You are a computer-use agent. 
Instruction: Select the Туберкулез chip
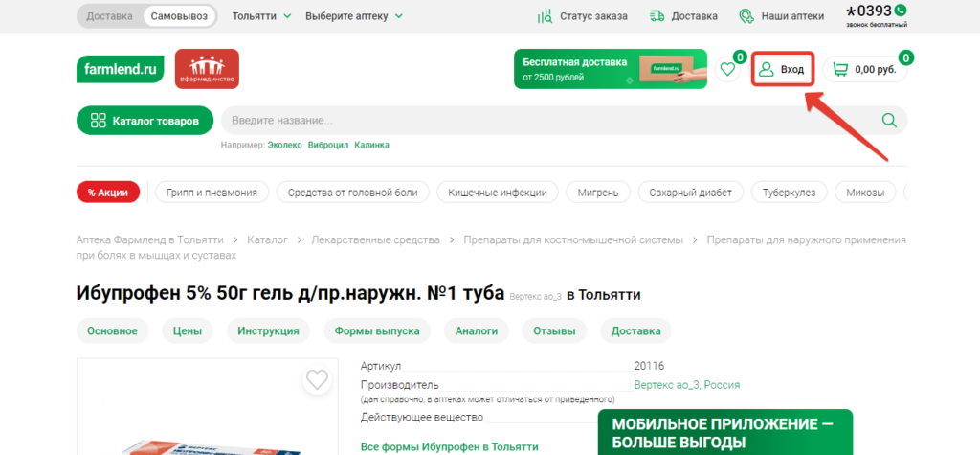789,193
